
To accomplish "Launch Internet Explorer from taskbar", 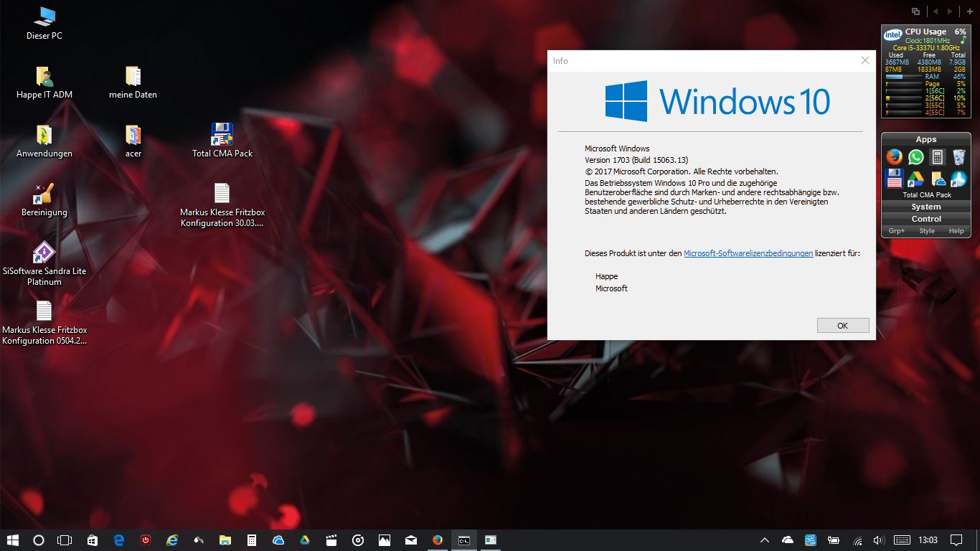I will pyautogui.click(x=172, y=540).
